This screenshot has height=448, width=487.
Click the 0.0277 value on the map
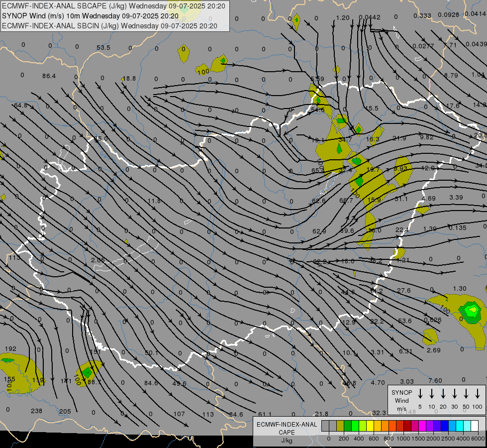coord(423,46)
